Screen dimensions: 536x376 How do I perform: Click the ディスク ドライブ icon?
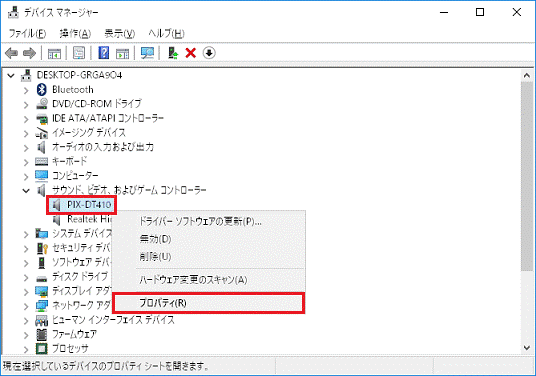tap(42, 278)
